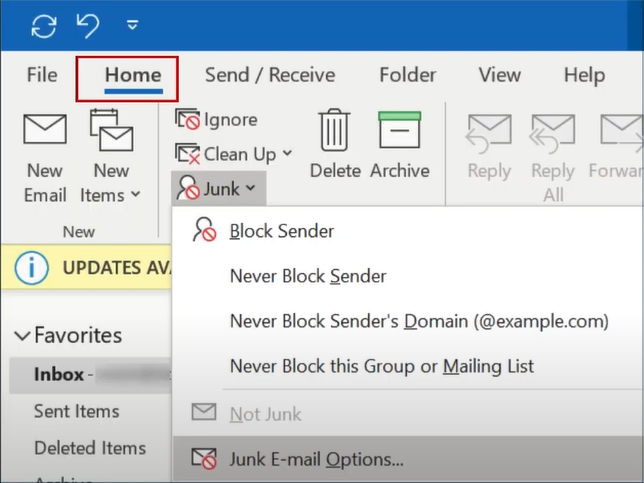The image size is (644, 483).
Task: Open the Help tab
Action: click(x=584, y=76)
